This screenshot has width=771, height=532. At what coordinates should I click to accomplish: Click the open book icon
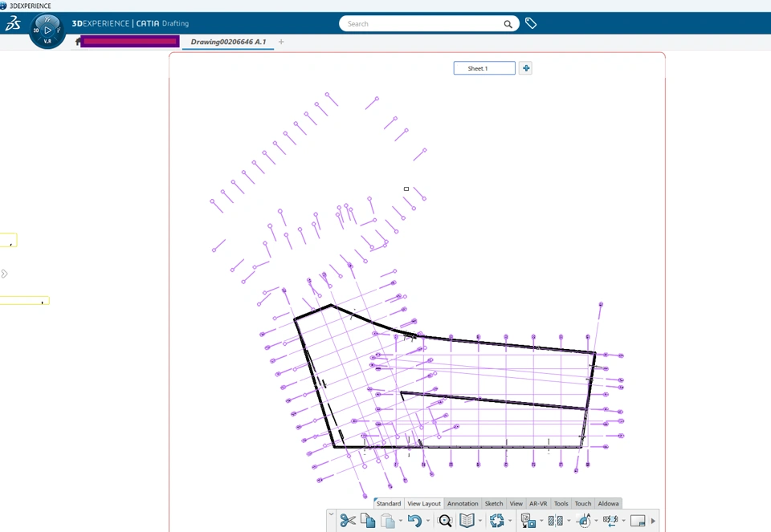[467, 520]
